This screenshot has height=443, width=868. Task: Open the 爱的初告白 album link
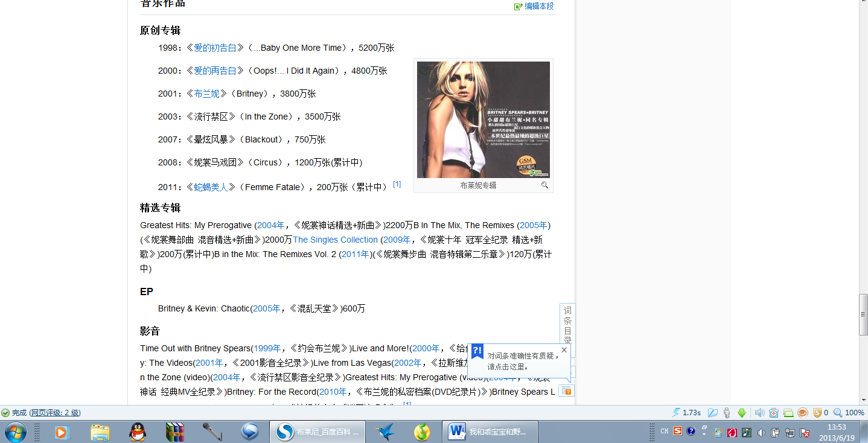pos(215,48)
